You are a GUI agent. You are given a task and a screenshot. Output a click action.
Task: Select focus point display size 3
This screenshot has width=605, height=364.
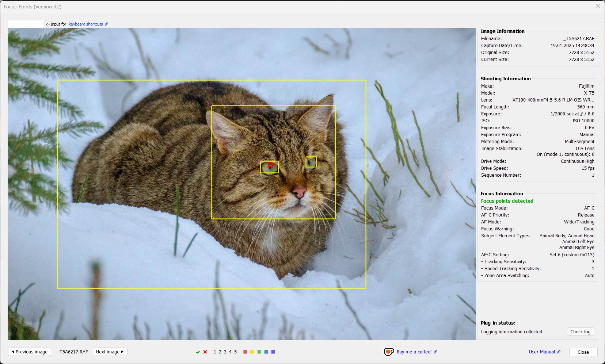pos(225,352)
